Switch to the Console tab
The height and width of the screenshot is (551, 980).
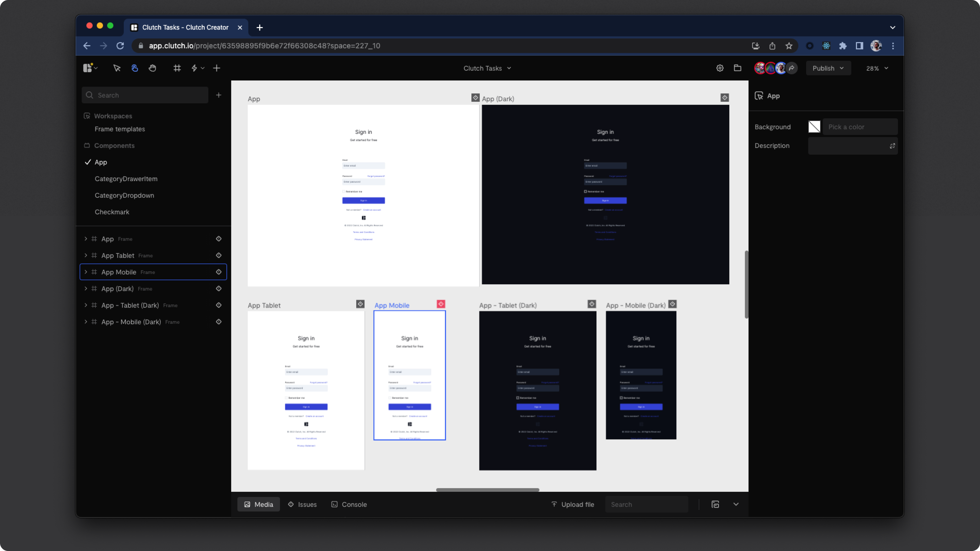click(x=349, y=504)
